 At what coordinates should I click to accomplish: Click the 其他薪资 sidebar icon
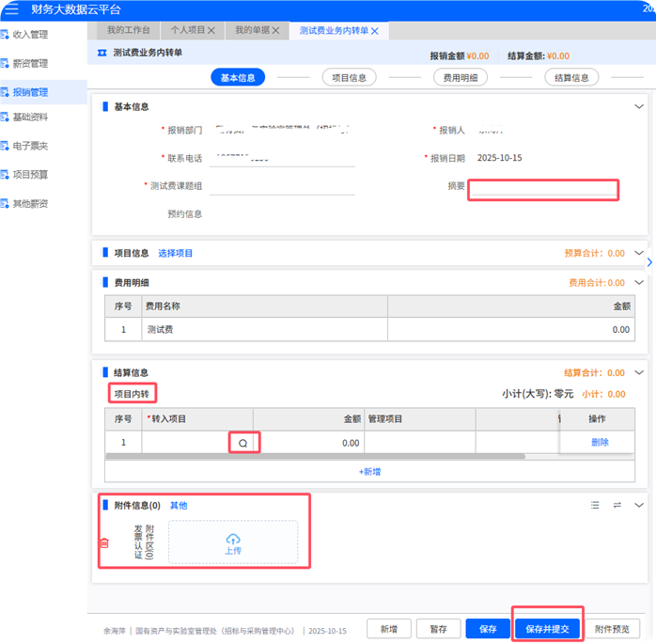point(5,203)
